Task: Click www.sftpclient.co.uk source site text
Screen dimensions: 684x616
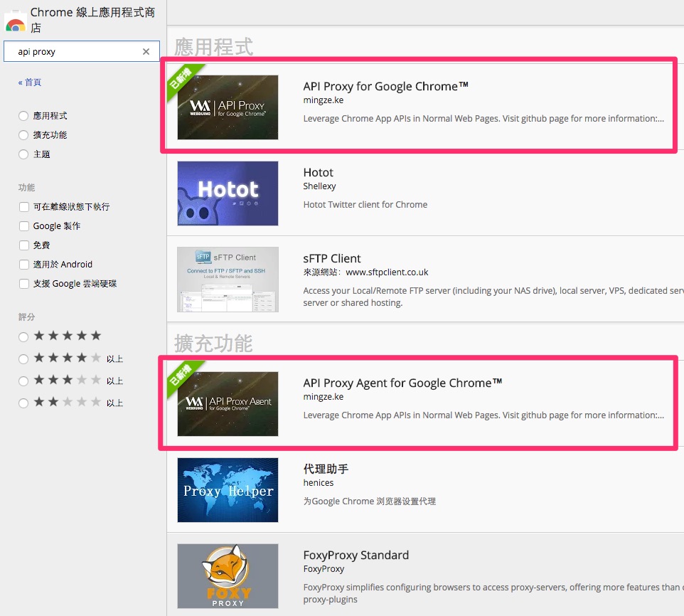Action: [387, 272]
